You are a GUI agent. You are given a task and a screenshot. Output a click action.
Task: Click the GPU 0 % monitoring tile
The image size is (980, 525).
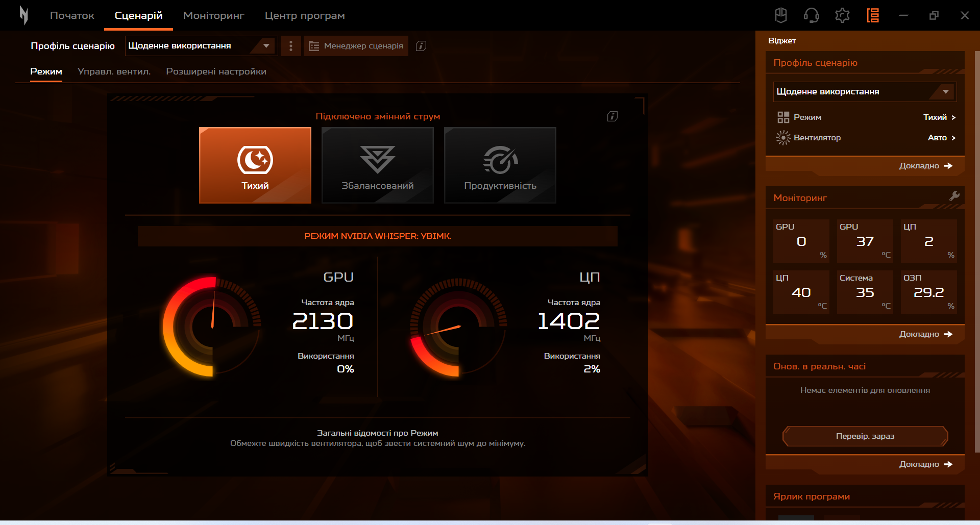tap(801, 241)
